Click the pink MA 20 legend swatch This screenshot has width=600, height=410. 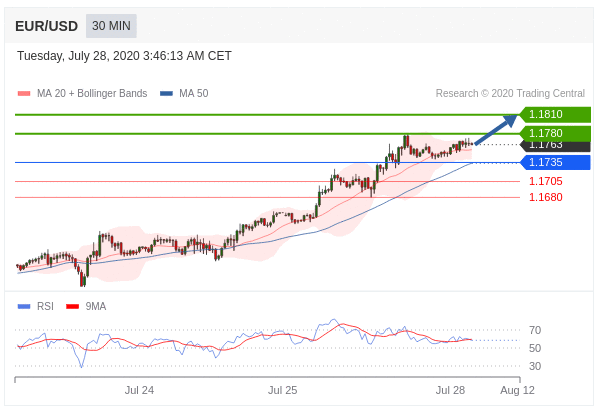point(24,93)
